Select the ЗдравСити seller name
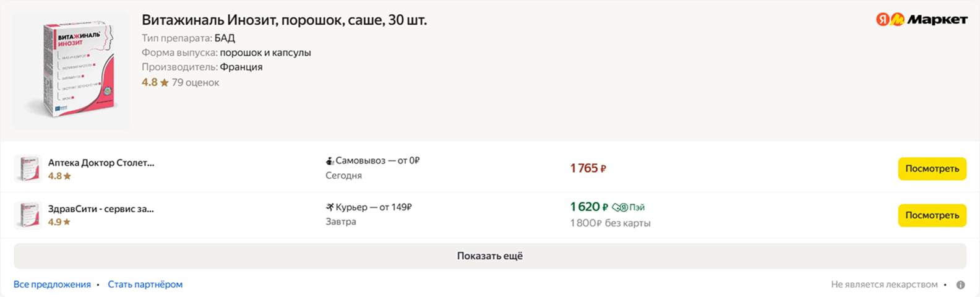 click(x=101, y=209)
